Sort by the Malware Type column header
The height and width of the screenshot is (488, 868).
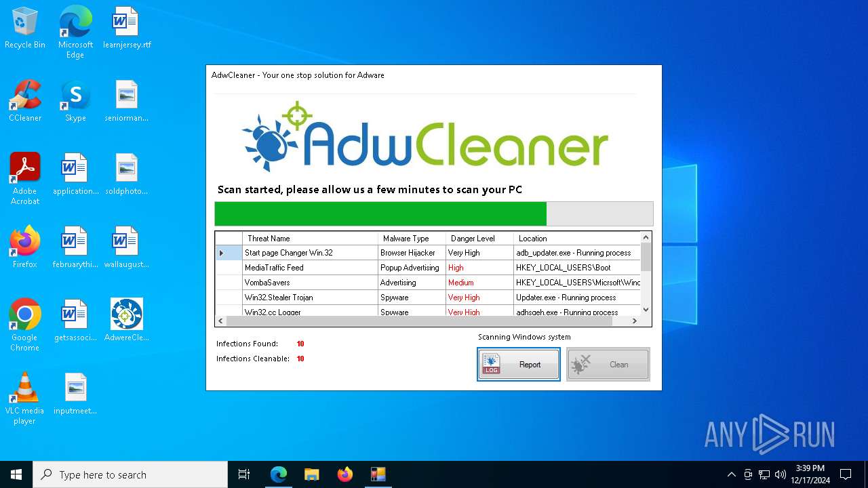pyautogui.click(x=412, y=239)
